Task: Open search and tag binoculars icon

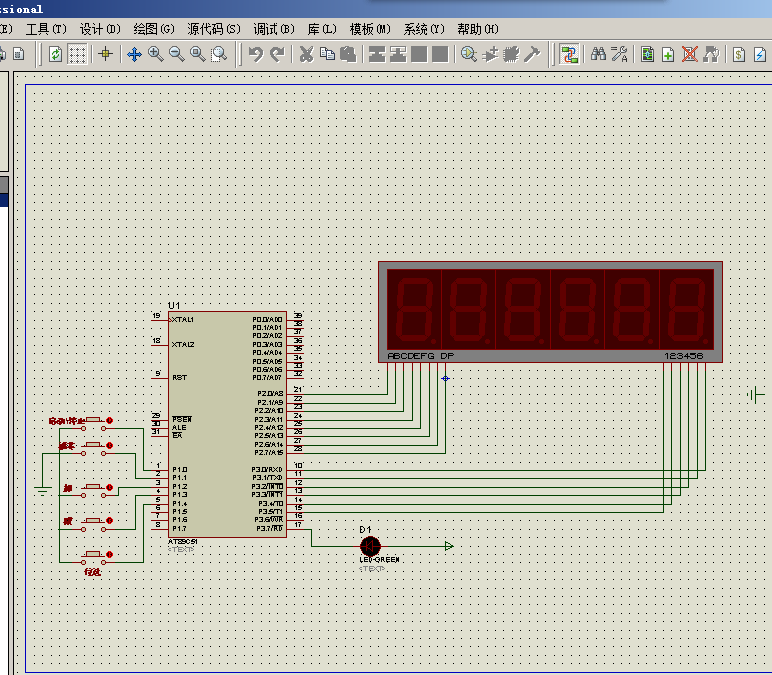Action: [598, 54]
